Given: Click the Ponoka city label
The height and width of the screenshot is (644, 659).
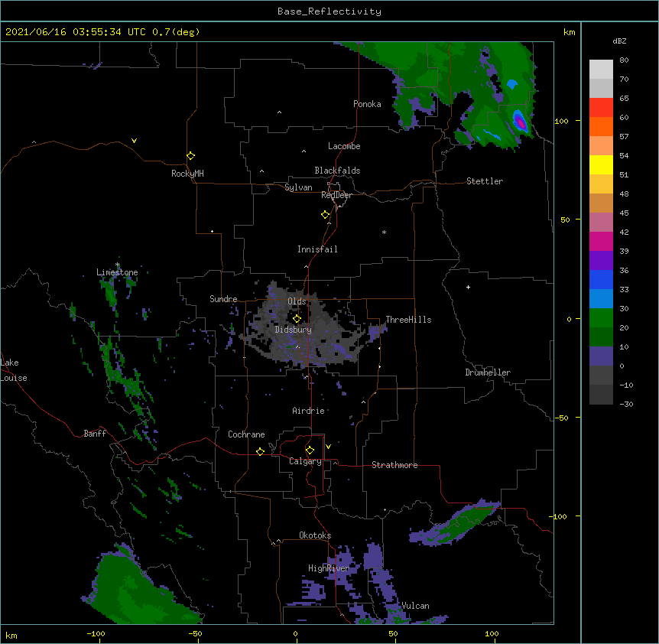Looking at the screenshot, I should point(367,104).
